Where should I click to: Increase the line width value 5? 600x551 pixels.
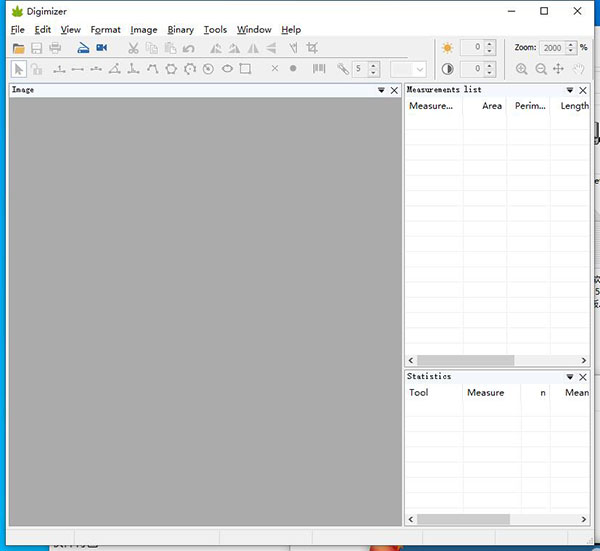373,65
